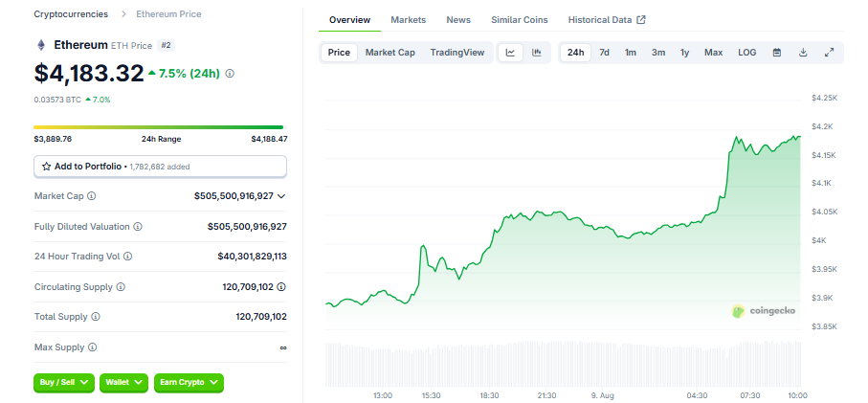Click the Max Supply infinity value

(283, 347)
